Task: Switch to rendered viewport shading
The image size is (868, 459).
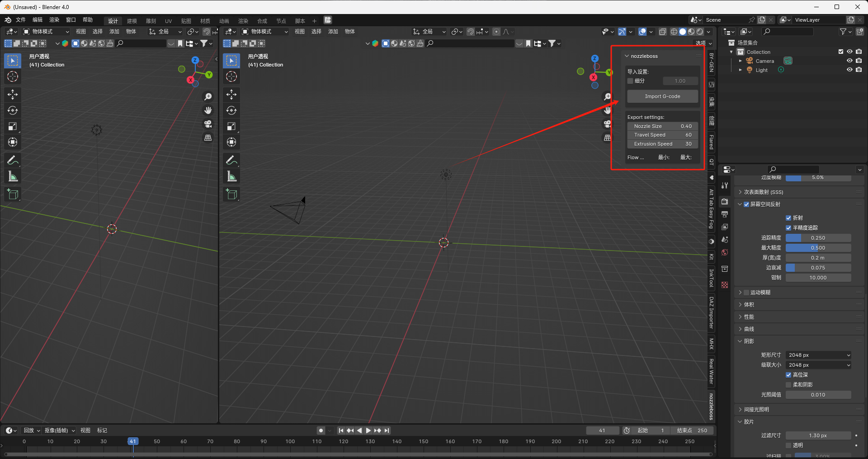Action: [700, 32]
